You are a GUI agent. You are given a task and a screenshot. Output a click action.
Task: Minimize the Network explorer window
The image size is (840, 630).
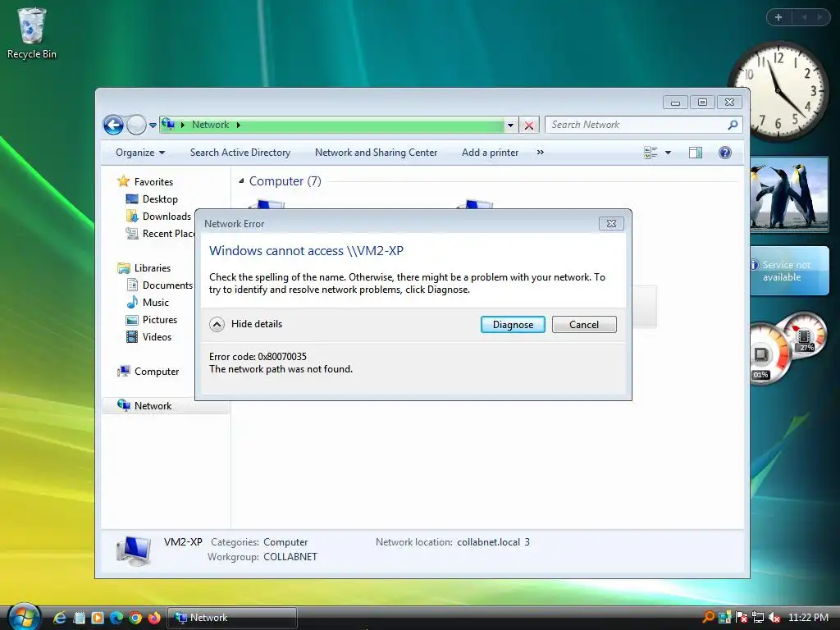676,103
